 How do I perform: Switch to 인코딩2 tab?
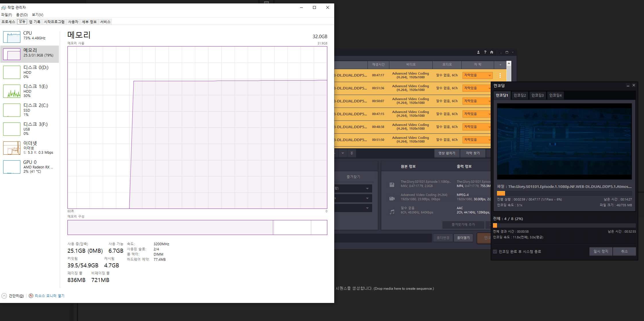520,95
